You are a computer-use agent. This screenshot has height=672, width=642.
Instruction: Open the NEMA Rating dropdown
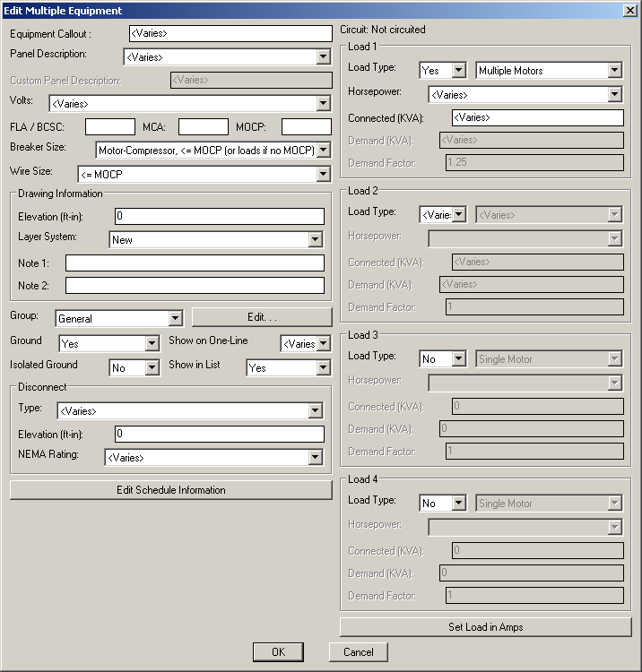[x=213, y=457]
